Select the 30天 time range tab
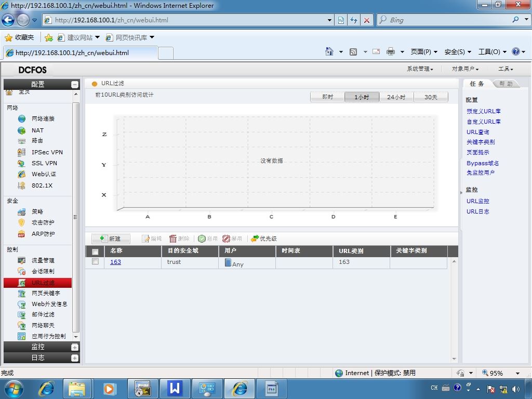The height and width of the screenshot is (399, 532). point(431,97)
